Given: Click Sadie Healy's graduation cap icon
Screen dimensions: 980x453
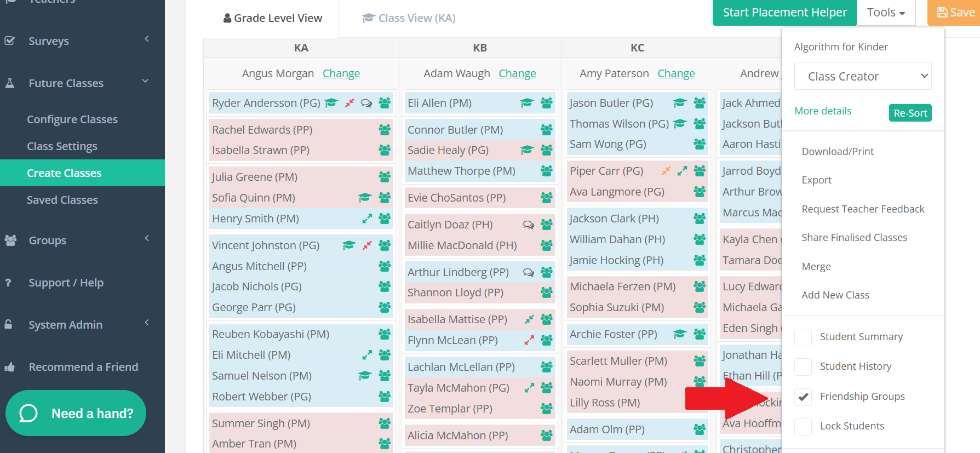Looking at the screenshot, I should [527, 150].
